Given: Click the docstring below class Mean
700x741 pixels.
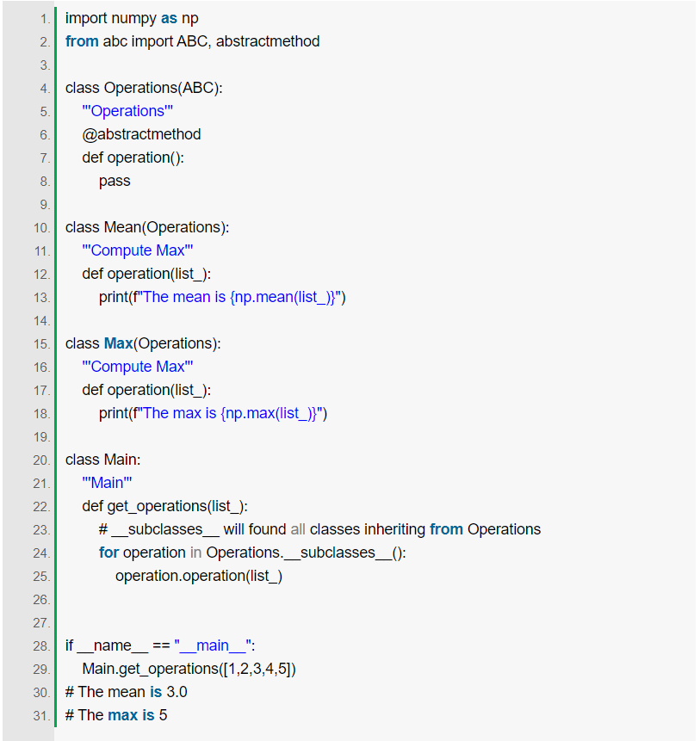Looking at the screenshot, I should click(138, 250).
